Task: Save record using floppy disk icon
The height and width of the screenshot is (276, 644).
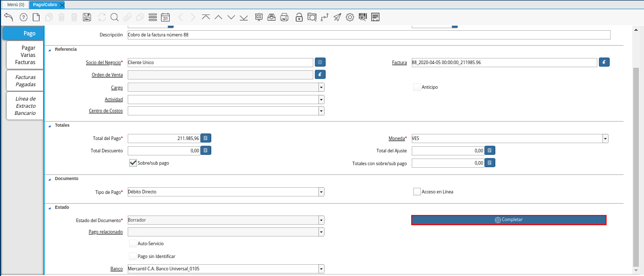Action: [87, 17]
